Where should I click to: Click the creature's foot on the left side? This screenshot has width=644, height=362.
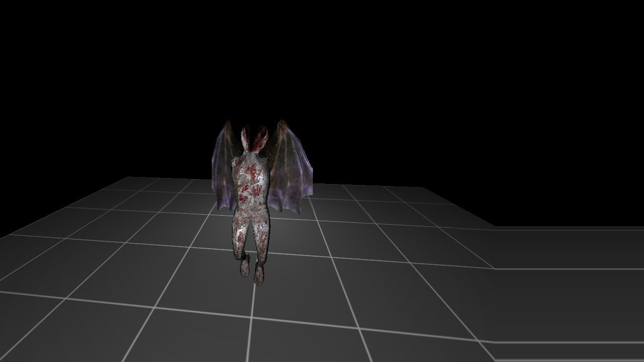pyautogui.click(x=245, y=265)
